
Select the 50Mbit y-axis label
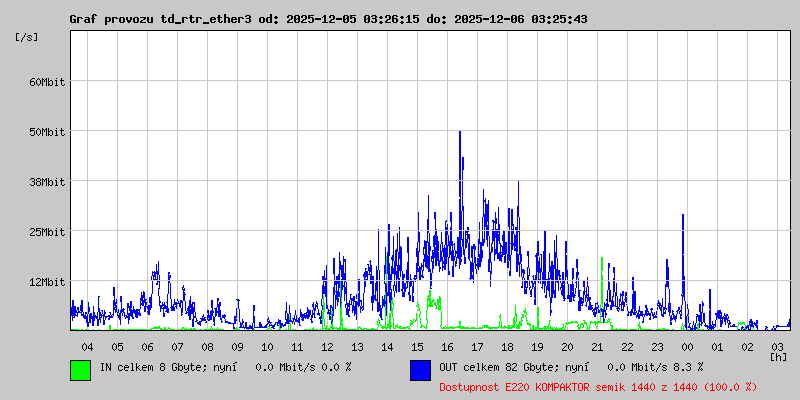click(x=47, y=131)
